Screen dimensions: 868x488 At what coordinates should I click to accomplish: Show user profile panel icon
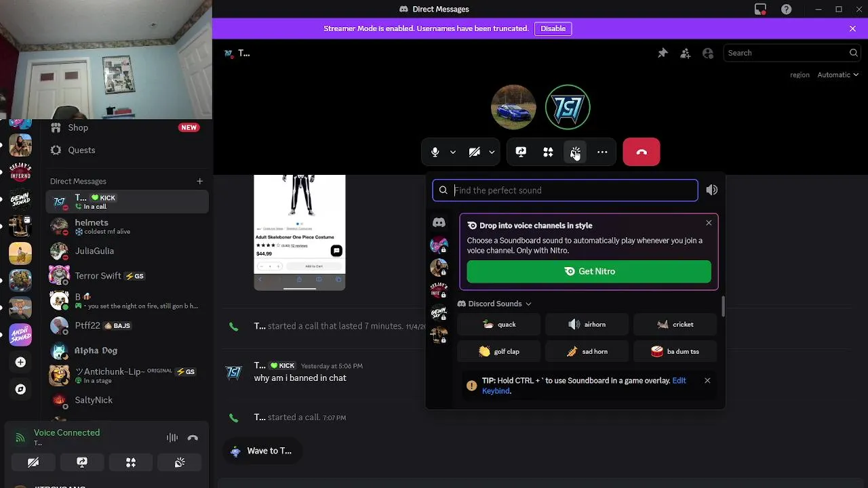click(708, 53)
